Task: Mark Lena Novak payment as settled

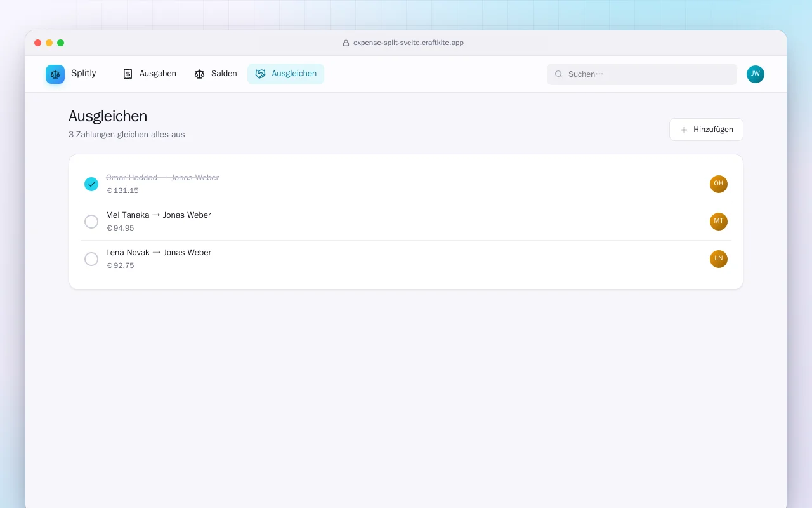Action: pyautogui.click(x=91, y=259)
